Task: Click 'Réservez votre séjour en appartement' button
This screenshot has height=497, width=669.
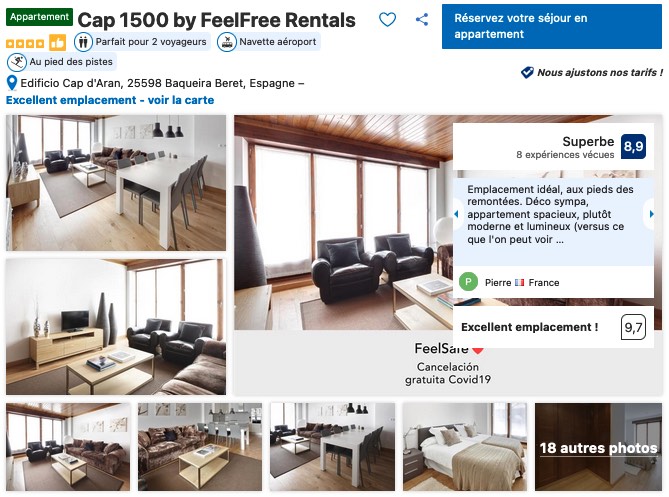Action: pyautogui.click(x=553, y=26)
